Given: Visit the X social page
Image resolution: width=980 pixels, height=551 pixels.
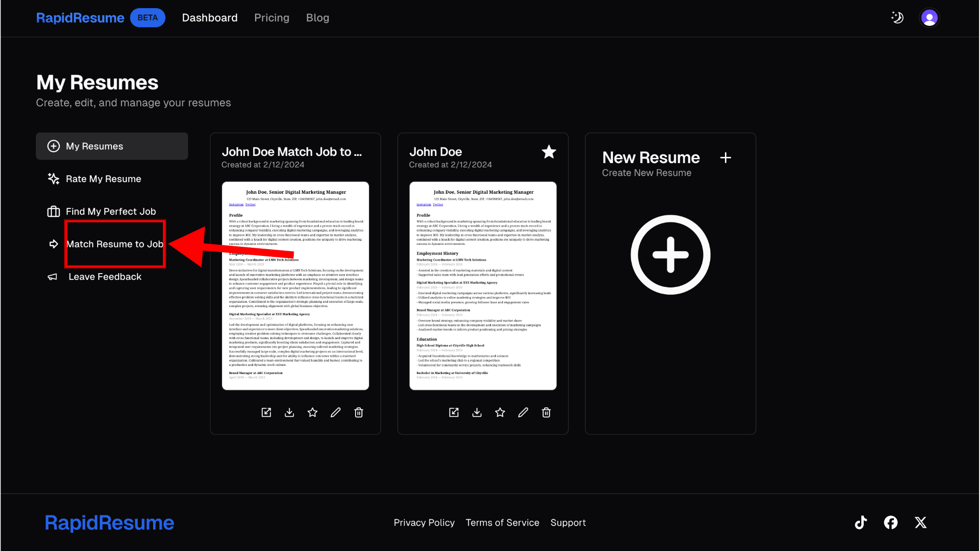Looking at the screenshot, I should (x=921, y=522).
